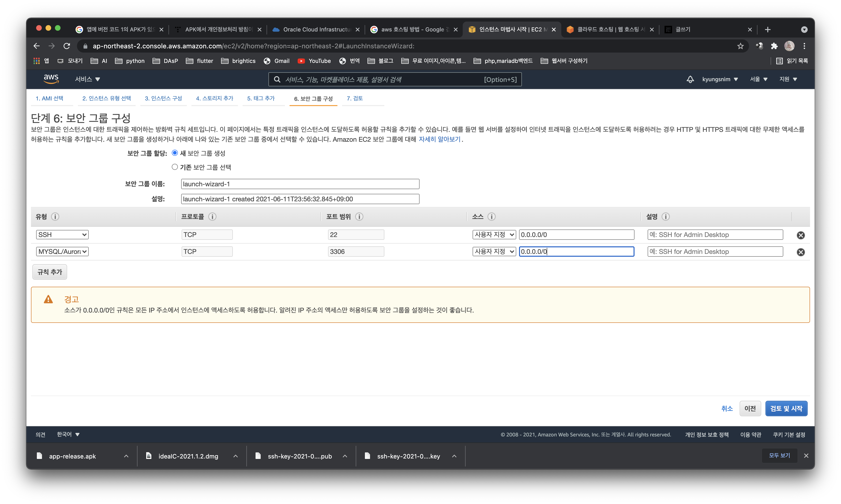Go to step 4. 스토리지 추가 tab
This screenshot has width=841, height=504.
click(214, 99)
